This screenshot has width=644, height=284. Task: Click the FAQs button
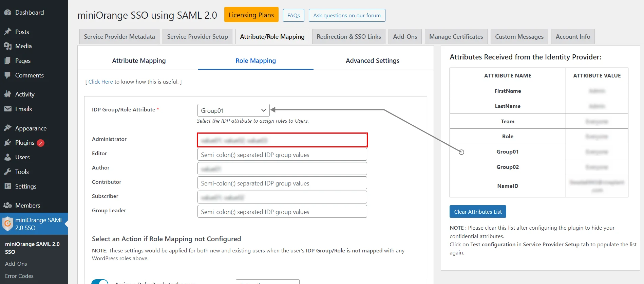pyautogui.click(x=293, y=15)
